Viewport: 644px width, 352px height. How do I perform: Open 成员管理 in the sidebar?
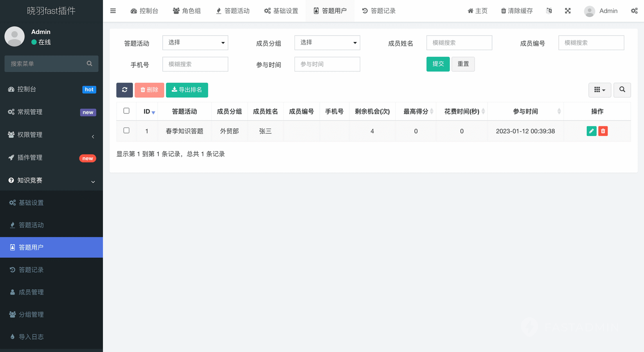click(x=31, y=292)
